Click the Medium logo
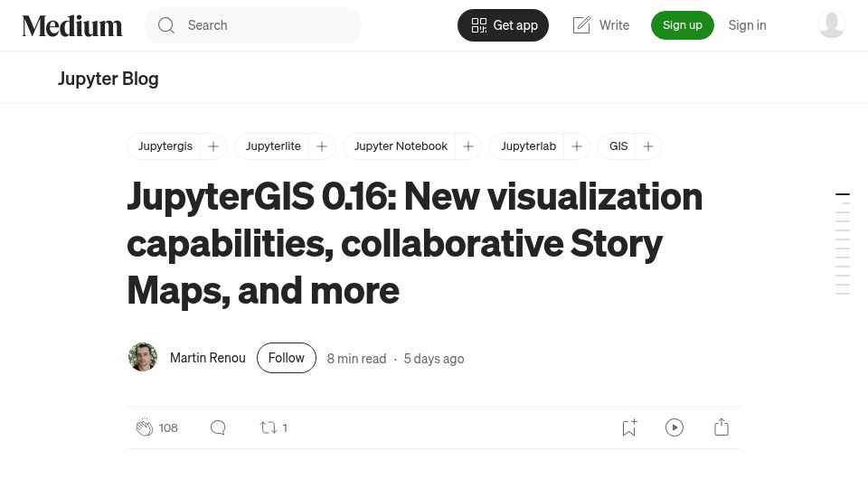The height and width of the screenshot is (488, 868). point(72,25)
